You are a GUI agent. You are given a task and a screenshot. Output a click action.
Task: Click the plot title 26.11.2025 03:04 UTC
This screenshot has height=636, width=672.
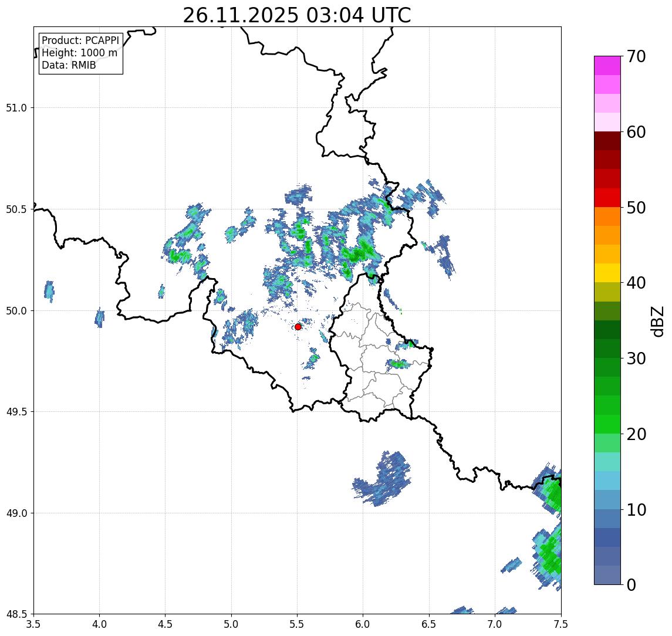[296, 15]
